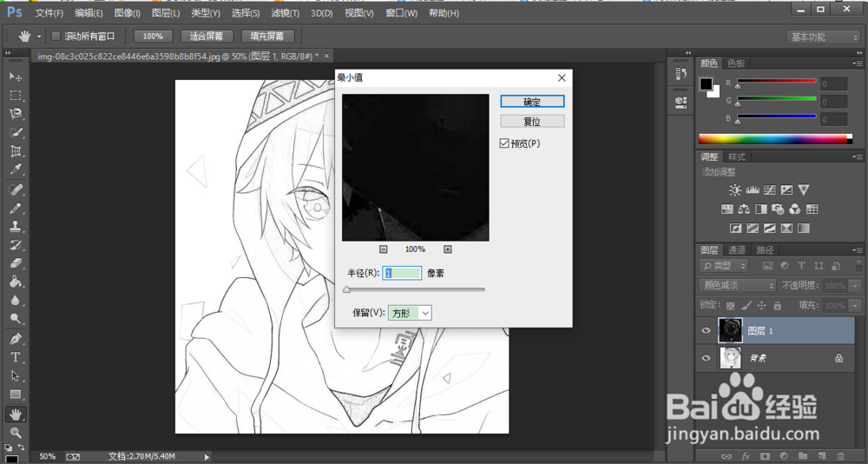
Task: Select the Crop tool
Action: (16, 151)
